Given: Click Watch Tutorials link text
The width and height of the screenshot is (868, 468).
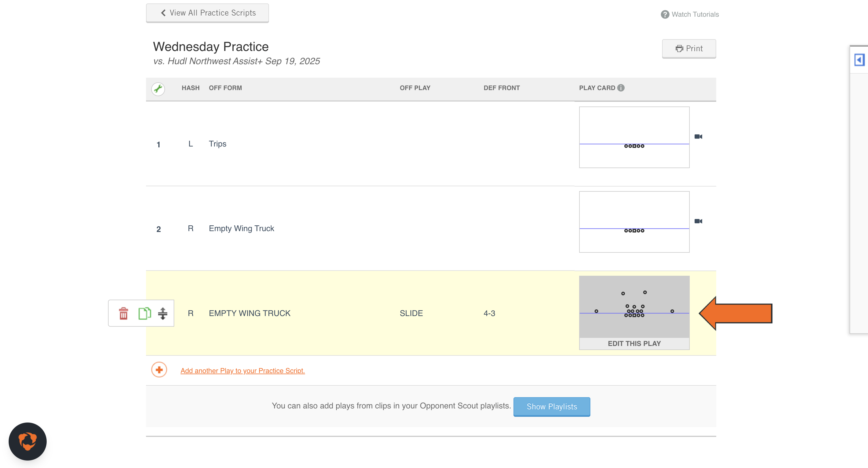Looking at the screenshot, I should [x=695, y=14].
